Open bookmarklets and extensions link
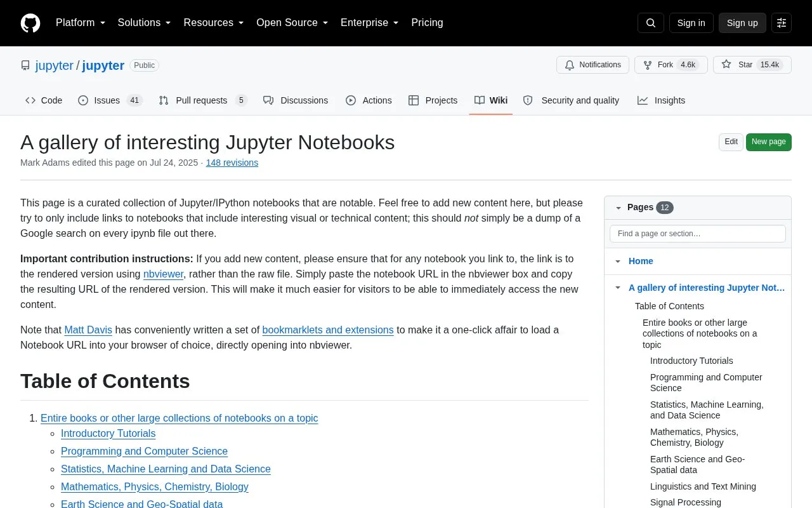Screen dimensions: 812x508 tap(328, 330)
